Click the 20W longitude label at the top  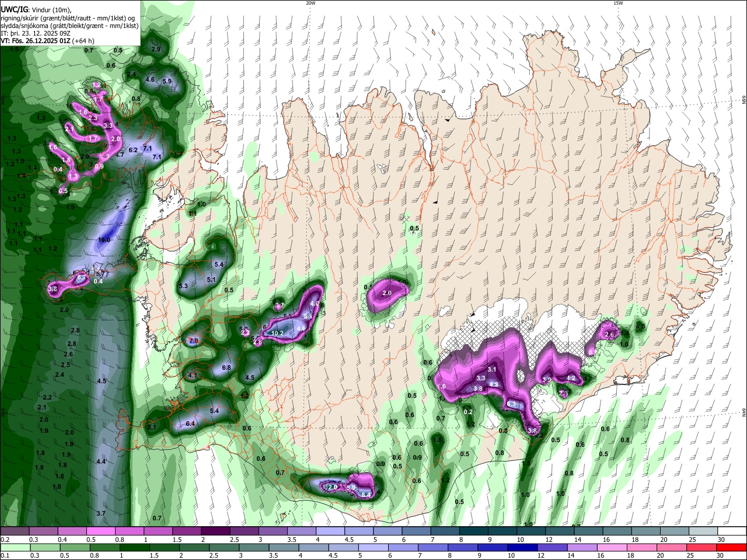pyautogui.click(x=310, y=3)
